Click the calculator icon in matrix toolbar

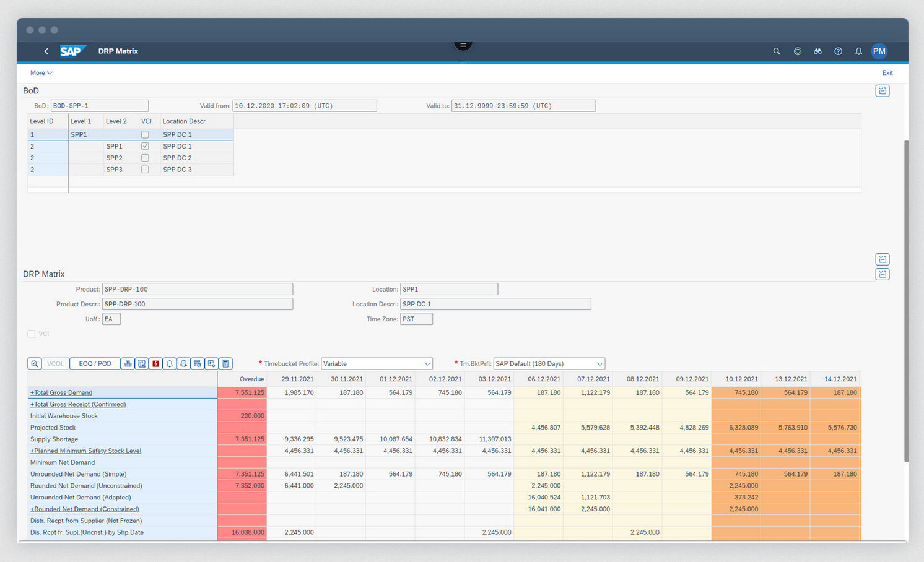tap(226, 364)
